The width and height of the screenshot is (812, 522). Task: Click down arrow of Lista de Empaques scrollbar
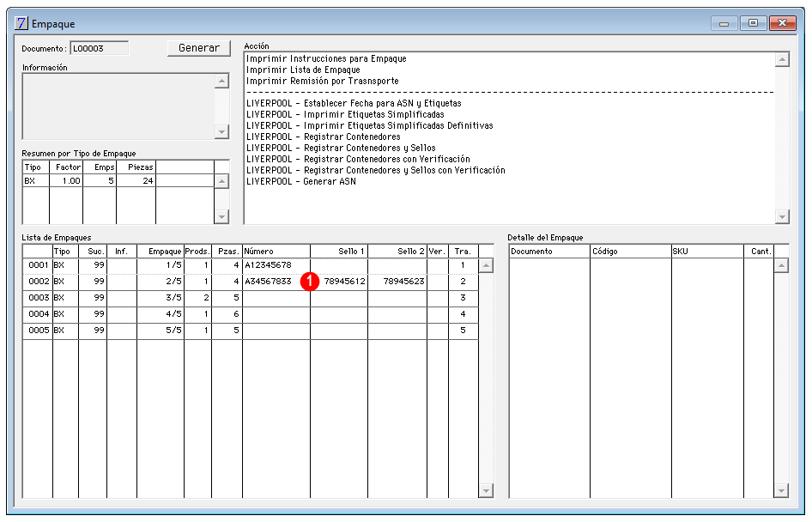pos(486,490)
